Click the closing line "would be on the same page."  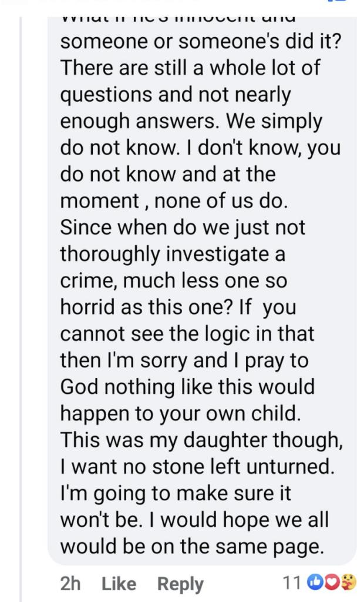click(x=192, y=546)
